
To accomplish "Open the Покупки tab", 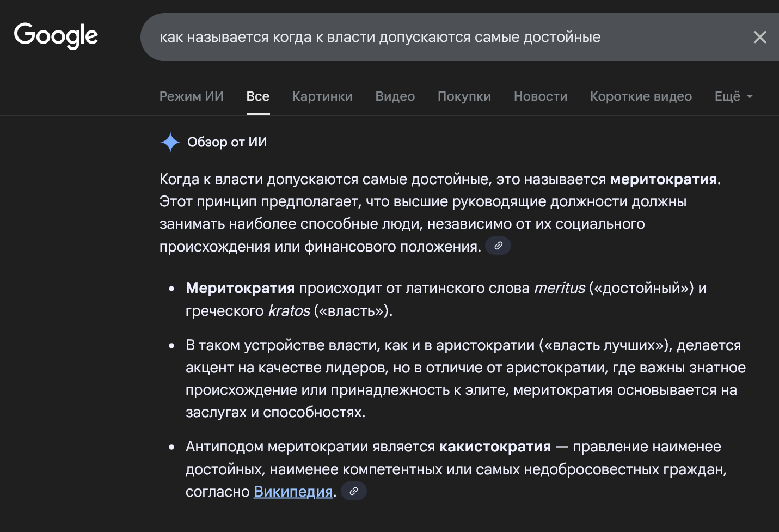I will 464,96.
